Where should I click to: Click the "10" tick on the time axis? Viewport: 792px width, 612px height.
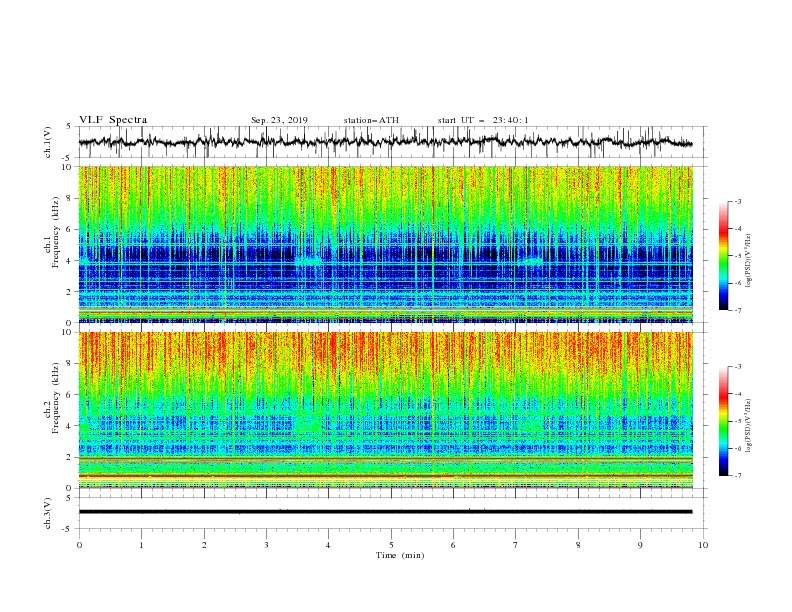(x=703, y=545)
